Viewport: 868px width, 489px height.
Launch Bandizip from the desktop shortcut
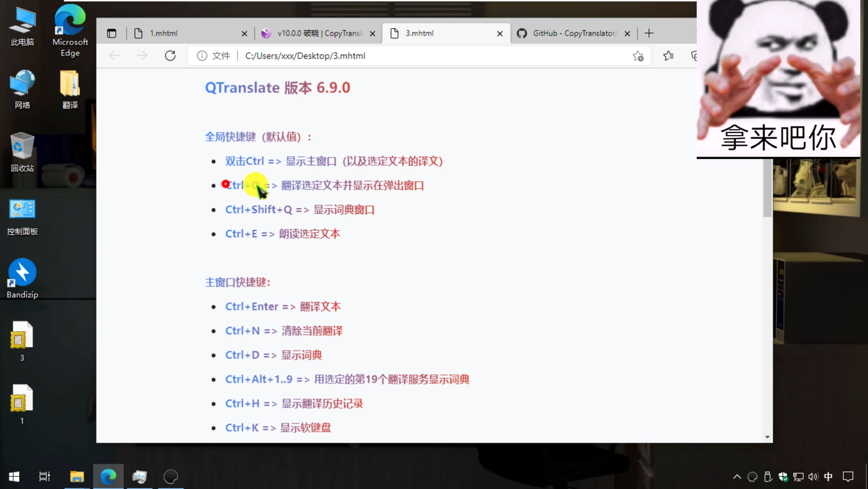(x=22, y=278)
